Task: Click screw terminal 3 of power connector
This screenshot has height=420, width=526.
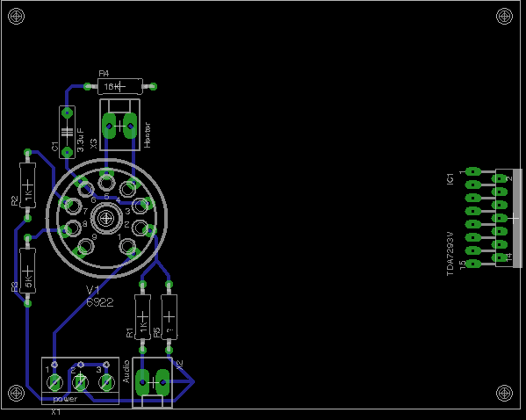Action: point(106,382)
